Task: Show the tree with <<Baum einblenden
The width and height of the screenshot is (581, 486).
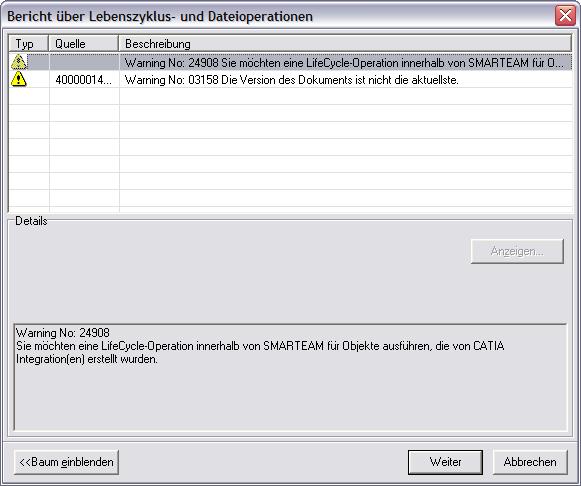Action: [x=66, y=462]
